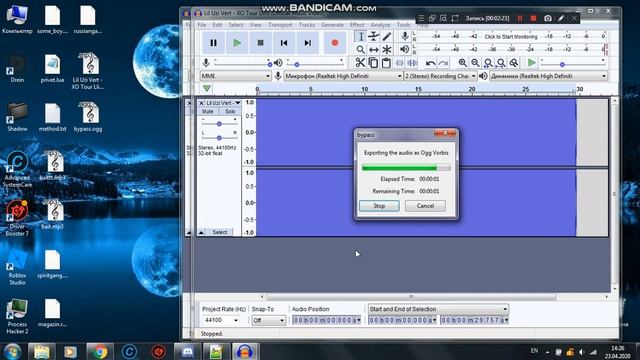This screenshot has width=640, height=360.
Task: Click Stop in the export dialog
Action: click(379, 206)
